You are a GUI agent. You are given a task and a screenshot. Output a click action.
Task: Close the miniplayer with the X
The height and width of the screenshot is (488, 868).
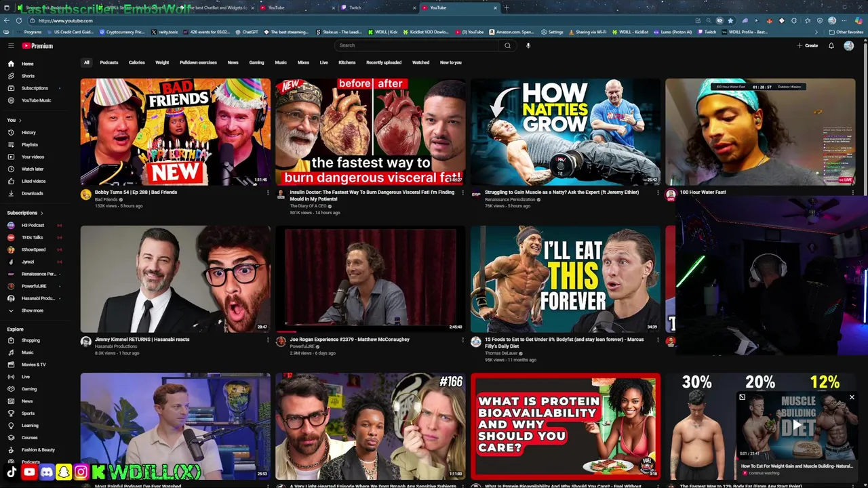[x=852, y=397]
